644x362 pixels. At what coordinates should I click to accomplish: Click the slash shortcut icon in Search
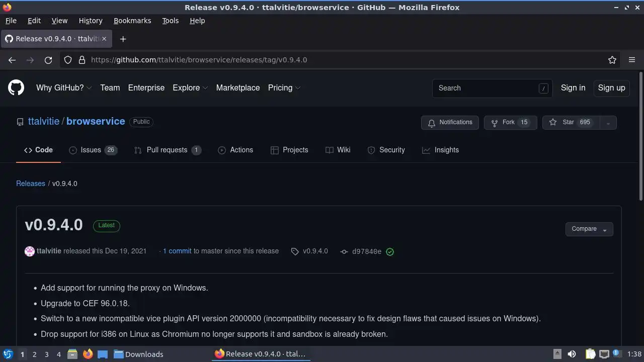(543, 88)
